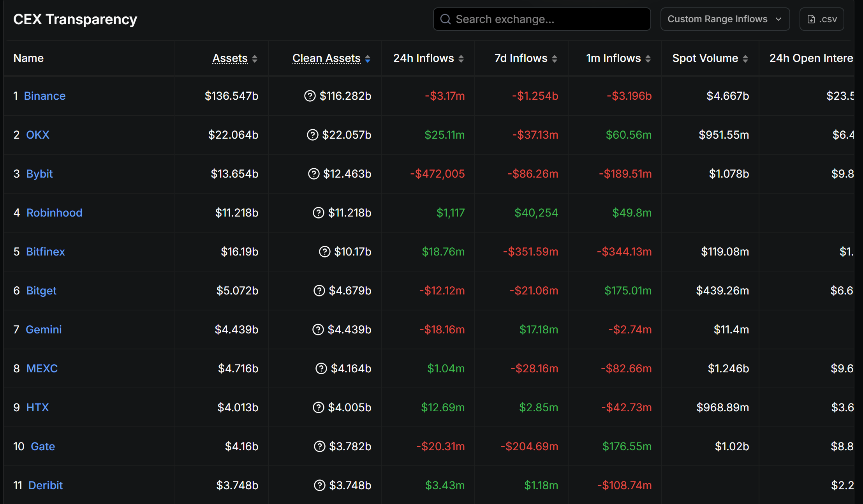863x504 pixels.
Task: Click Bybit spot volume $1.078b
Action: [x=729, y=174]
